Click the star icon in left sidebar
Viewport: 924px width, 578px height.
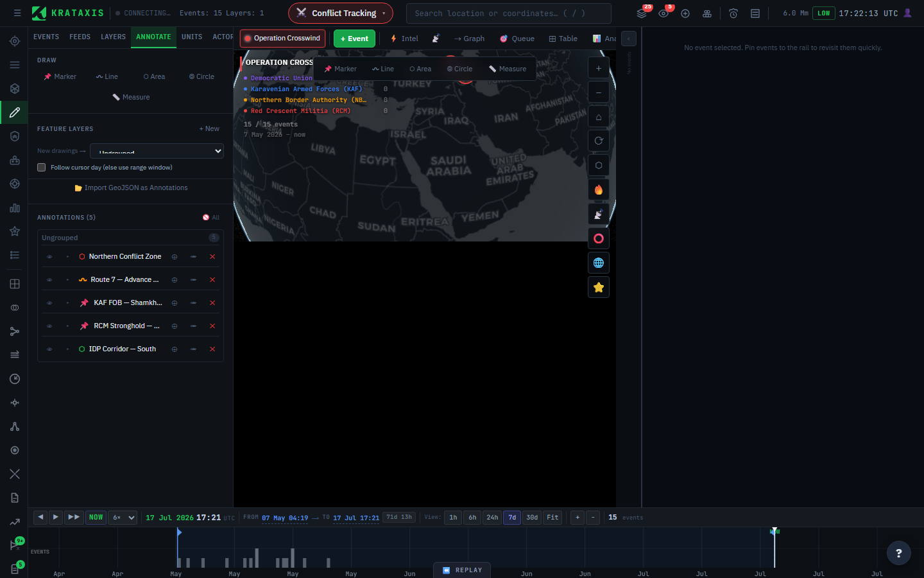point(15,231)
